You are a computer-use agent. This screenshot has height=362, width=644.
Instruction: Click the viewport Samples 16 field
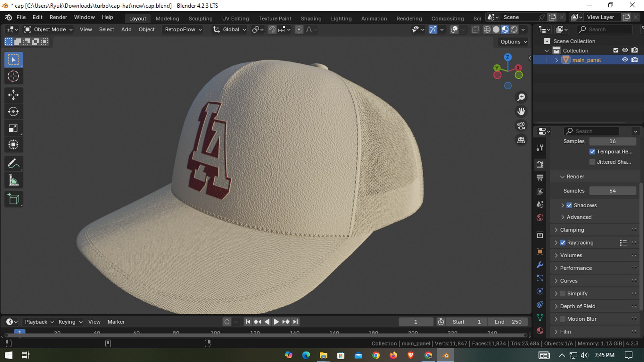point(612,141)
